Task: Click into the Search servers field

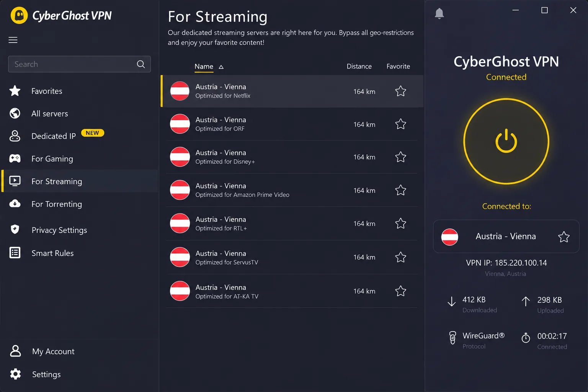Action: (x=79, y=64)
